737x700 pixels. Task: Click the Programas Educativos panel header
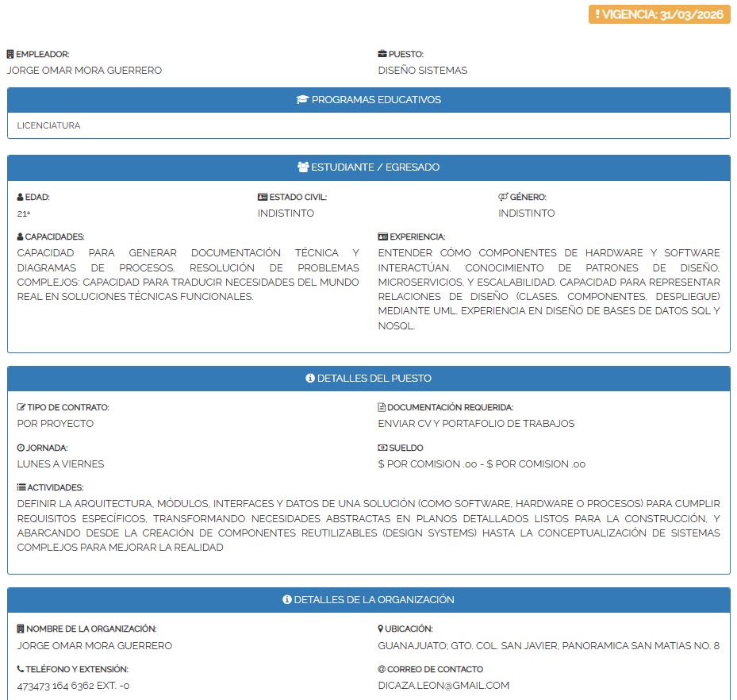pyautogui.click(x=368, y=100)
